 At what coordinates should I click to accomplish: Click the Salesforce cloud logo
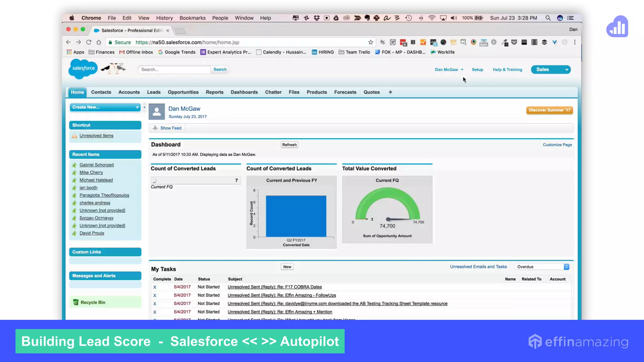83,69
